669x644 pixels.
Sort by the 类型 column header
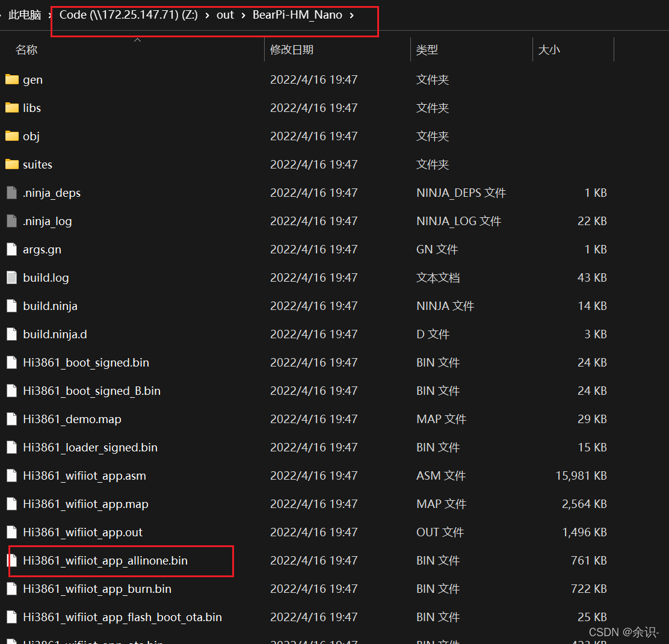(427, 50)
